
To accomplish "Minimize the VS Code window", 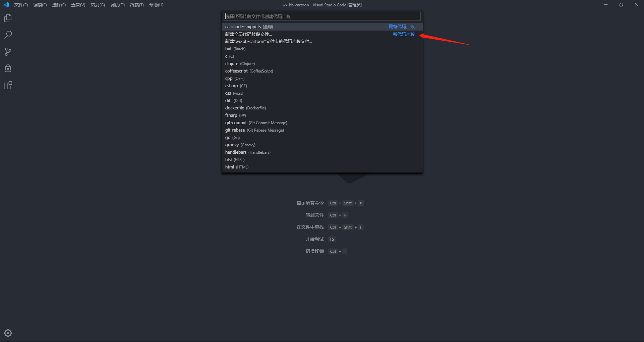I will point(606,5).
